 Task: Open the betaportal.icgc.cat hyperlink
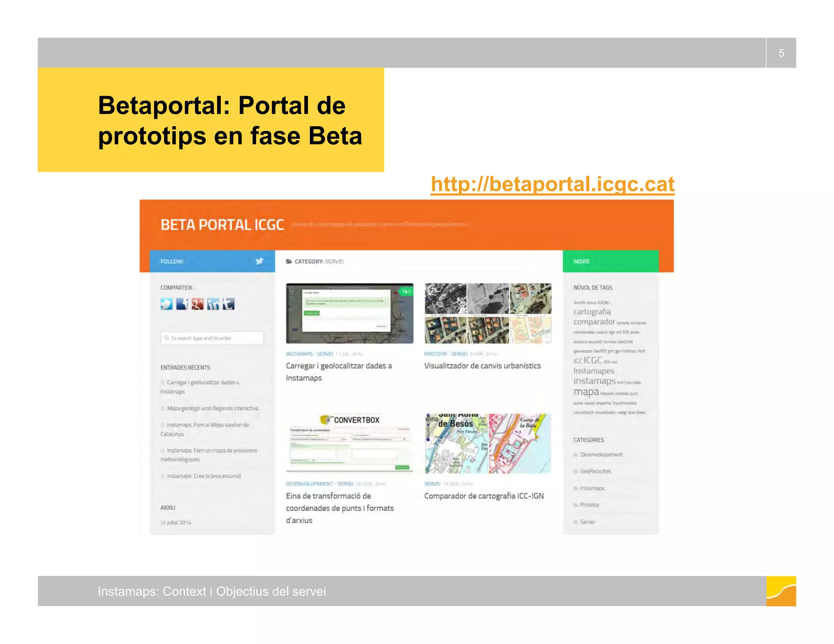553,184
